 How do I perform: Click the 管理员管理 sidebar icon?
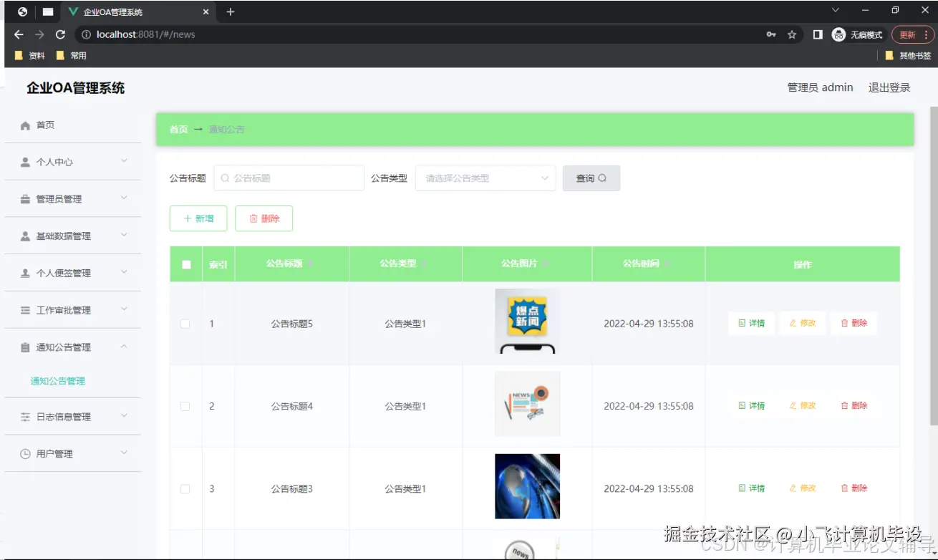coord(25,198)
